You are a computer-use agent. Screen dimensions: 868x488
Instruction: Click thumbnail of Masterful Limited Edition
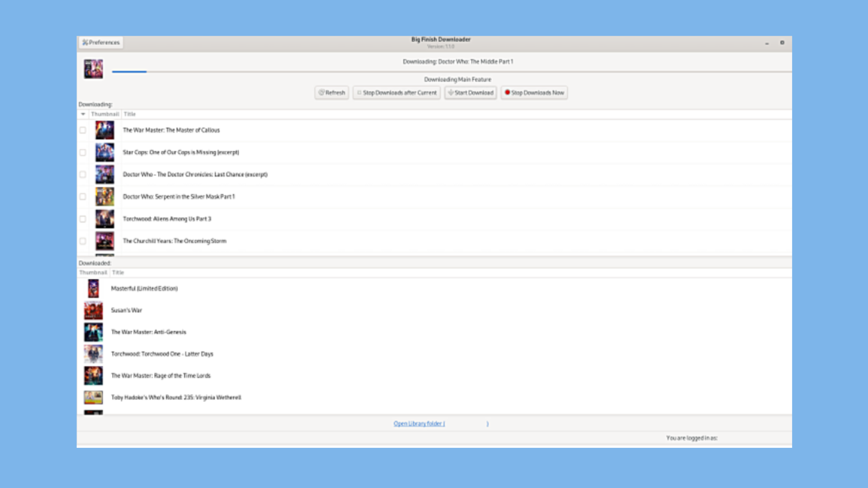(x=93, y=288)
